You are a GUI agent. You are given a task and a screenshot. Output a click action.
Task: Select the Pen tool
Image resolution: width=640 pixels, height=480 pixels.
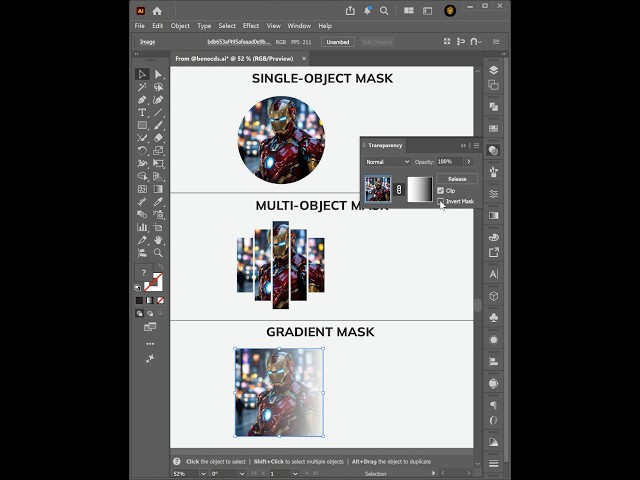(142, 100)
